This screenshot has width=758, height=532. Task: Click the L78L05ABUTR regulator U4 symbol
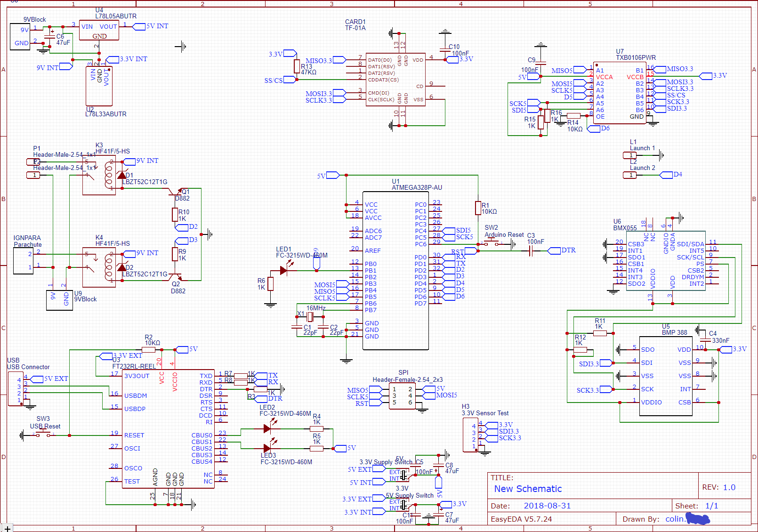[x=99, y=30]
